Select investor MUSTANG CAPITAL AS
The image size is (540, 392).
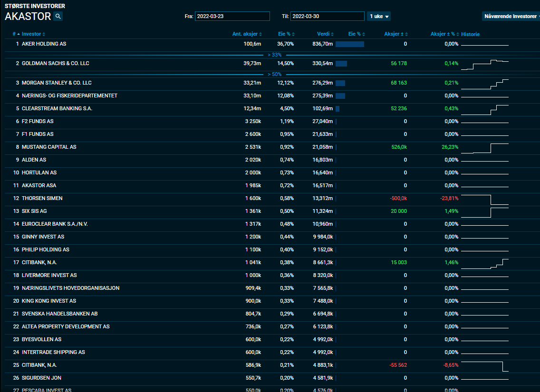(49, 147)
